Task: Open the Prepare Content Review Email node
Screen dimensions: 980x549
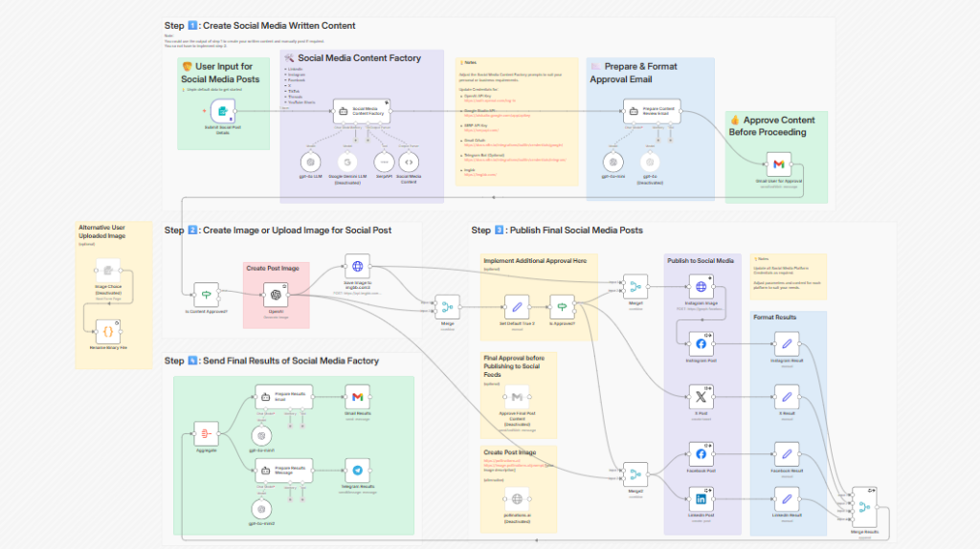Action: (x=652, y=111)
